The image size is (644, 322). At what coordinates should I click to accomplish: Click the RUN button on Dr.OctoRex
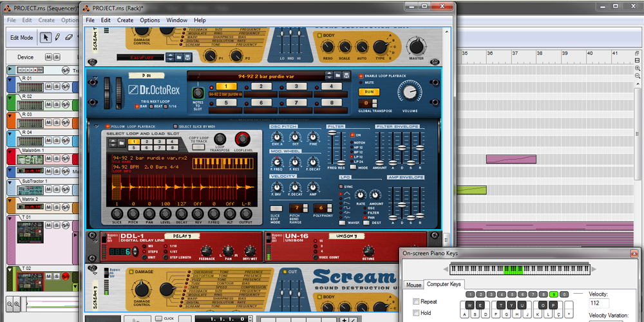pos(369,92)
